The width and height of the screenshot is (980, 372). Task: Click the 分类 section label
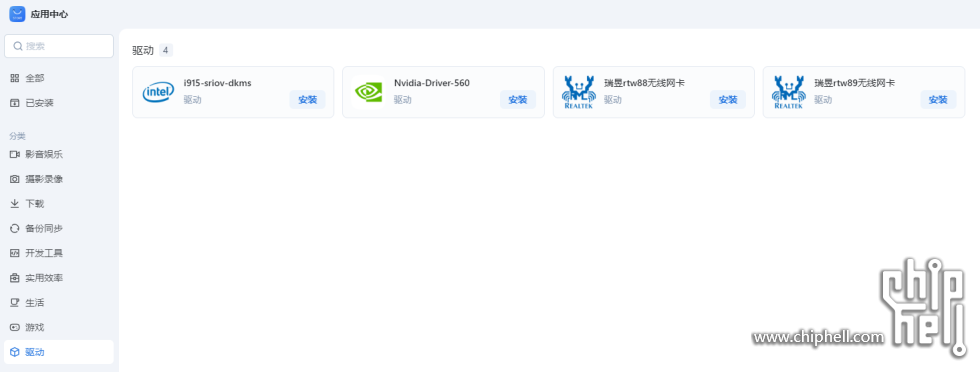tap(18, 136)
